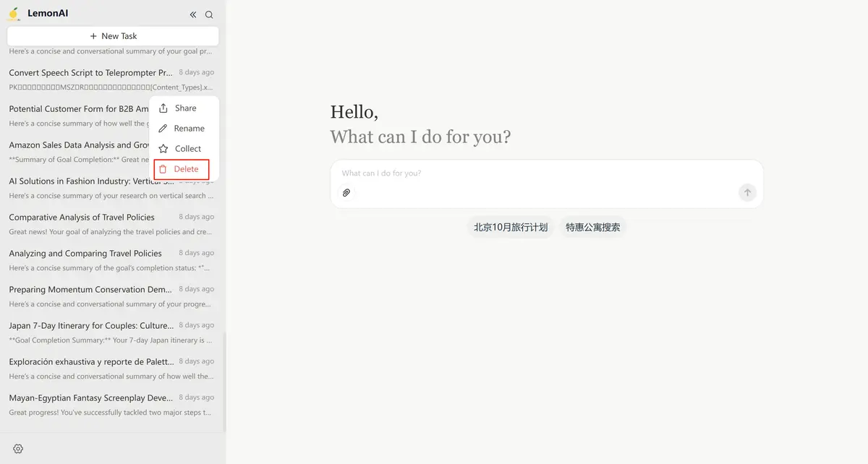Viewport: 868px width, 464px height.
Task: Open settings gear in sidebar footer
Action: (18, 449)
